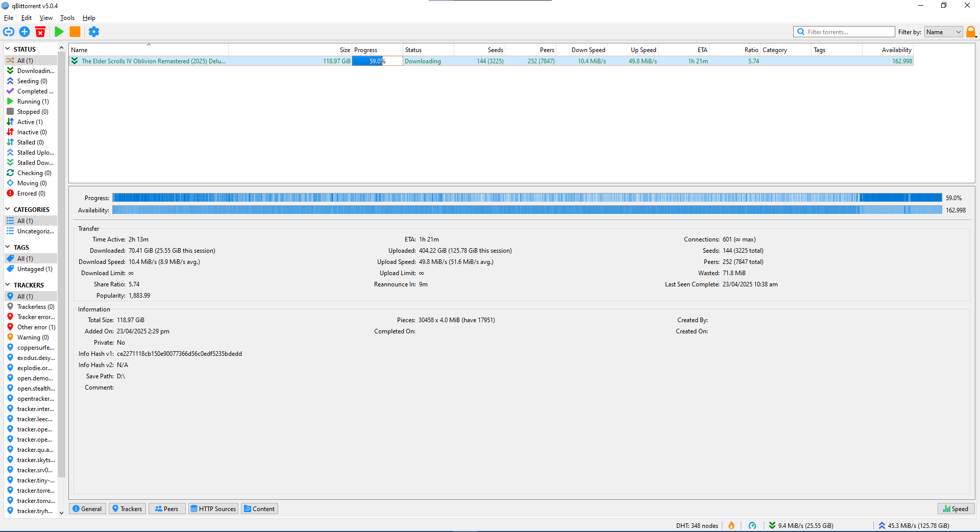Switch to the Peers tab

click(167, 509)
